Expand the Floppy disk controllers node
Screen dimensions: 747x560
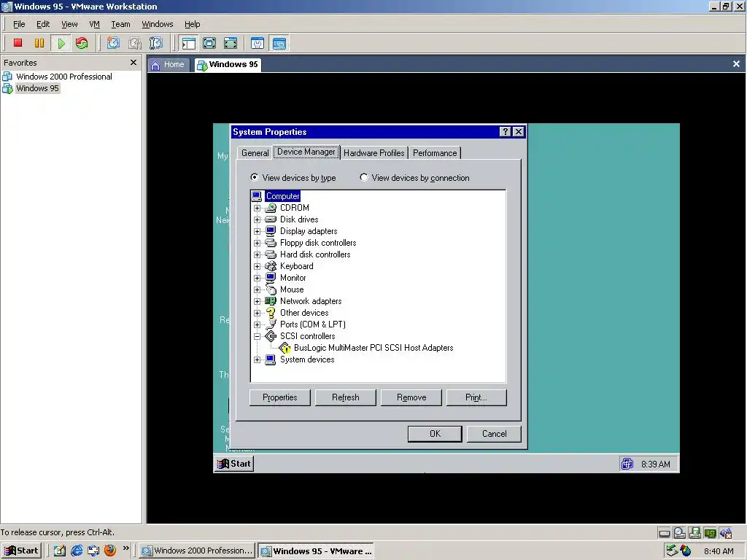click(x=258, y=243)
